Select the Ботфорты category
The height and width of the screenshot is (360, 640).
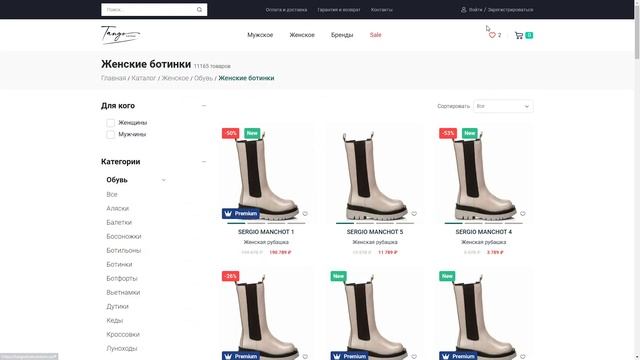tap(122, 278)
